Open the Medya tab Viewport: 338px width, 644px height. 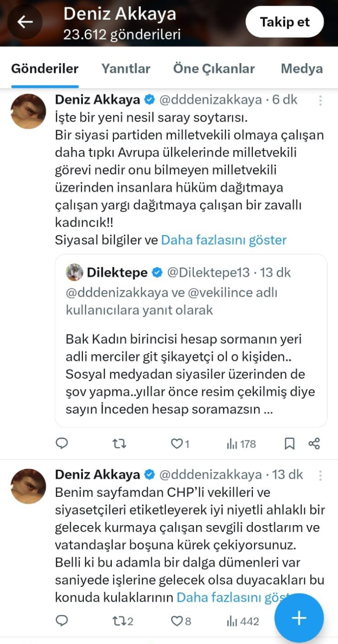(301, 68)
